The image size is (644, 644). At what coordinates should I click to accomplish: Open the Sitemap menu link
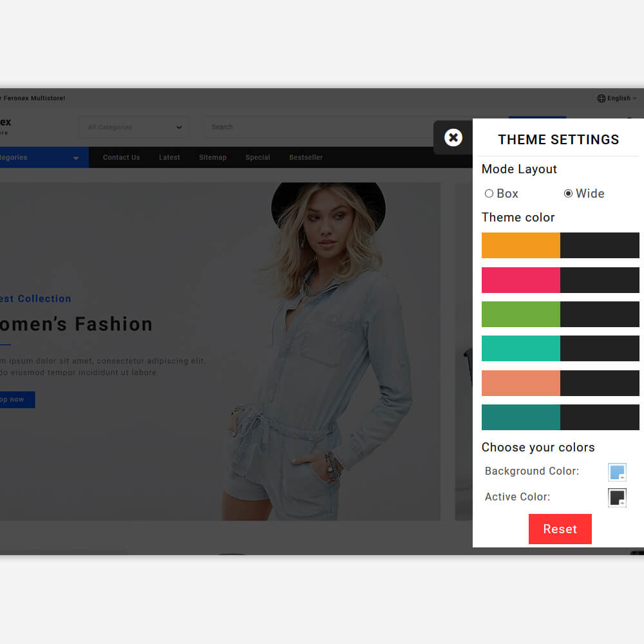pyautogui.click(x=213, y=158)
